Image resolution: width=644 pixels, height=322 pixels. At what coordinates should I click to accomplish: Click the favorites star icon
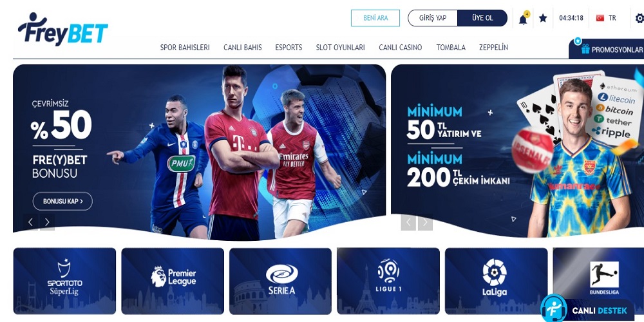coord(543,18)
